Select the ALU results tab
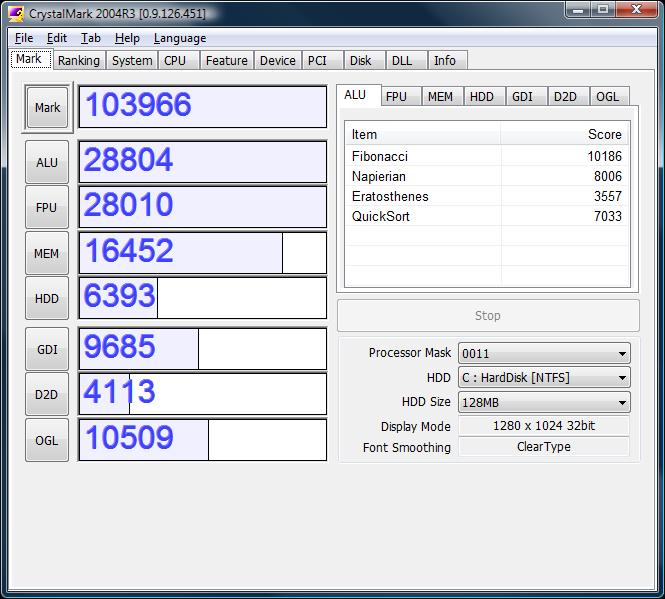Screen dimensions: 665x599 click(359, 95)
